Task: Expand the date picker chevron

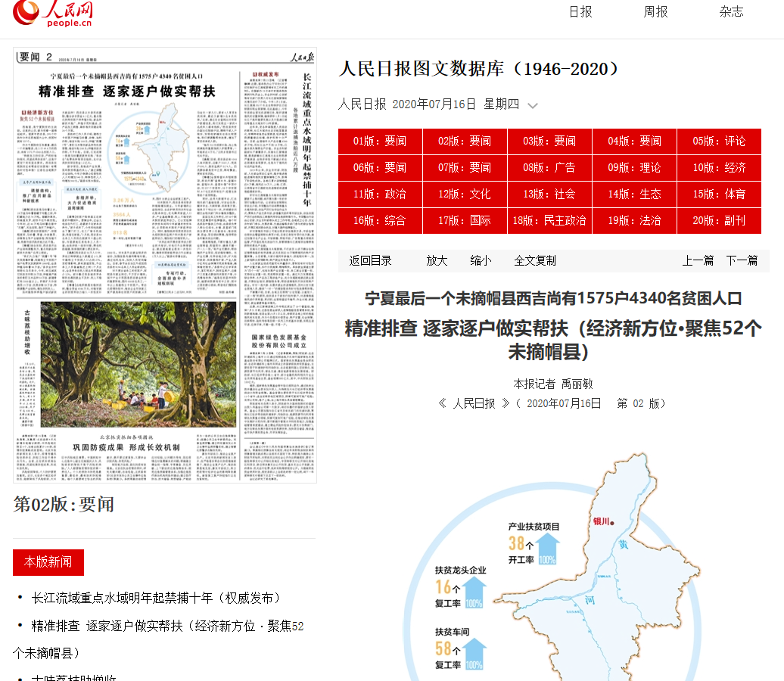Action: tap(533, 105)
